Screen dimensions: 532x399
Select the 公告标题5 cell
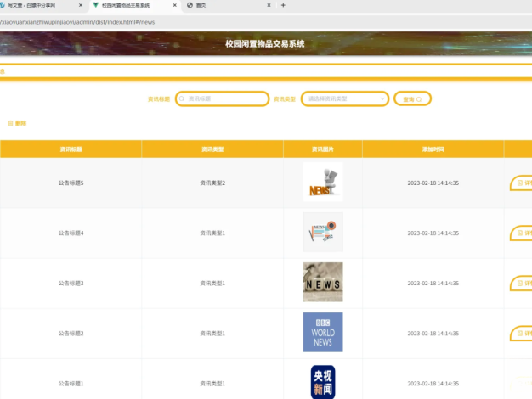[71, 183]
